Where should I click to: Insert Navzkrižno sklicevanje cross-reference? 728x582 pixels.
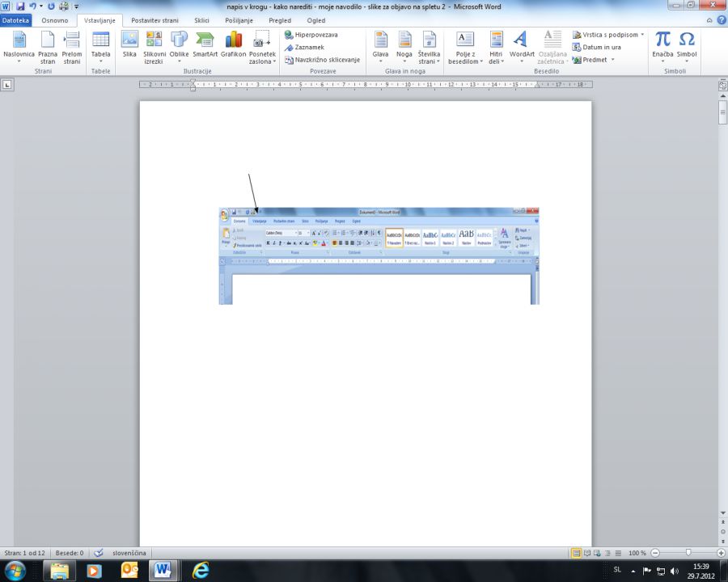click(322, 60)
